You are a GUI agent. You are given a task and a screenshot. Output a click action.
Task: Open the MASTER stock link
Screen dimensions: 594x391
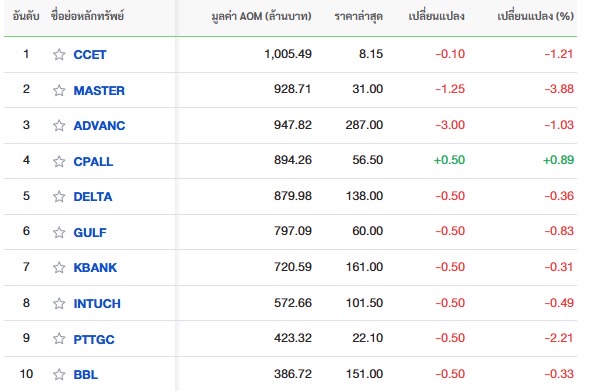coord(99,91)
